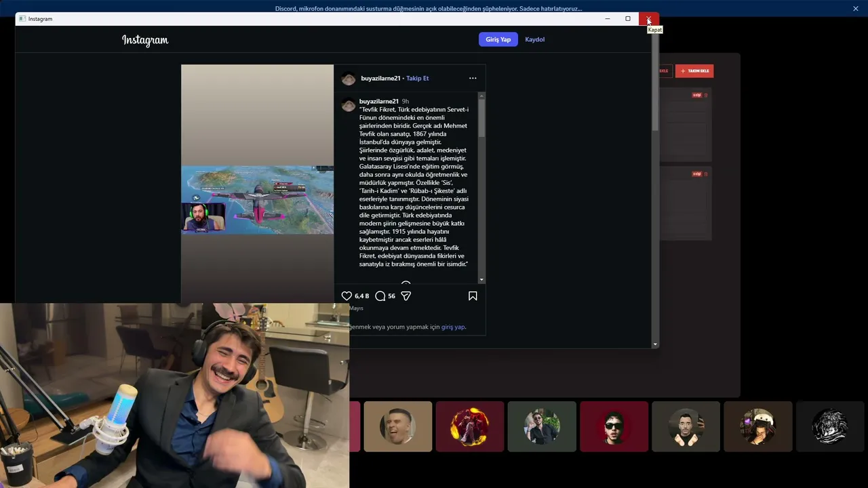Click the Giriş Yap button
Screen dimensions: 868x488
point(498,39)
